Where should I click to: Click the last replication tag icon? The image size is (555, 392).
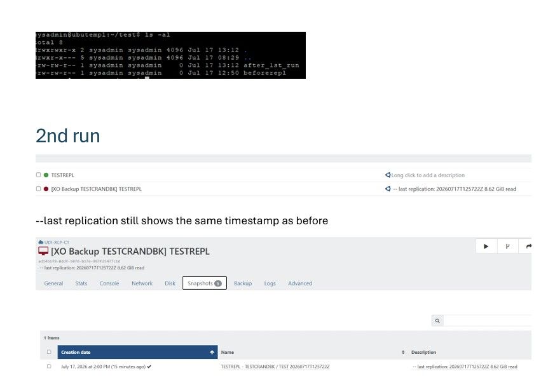pyautogui.click(x=388, y=189)
